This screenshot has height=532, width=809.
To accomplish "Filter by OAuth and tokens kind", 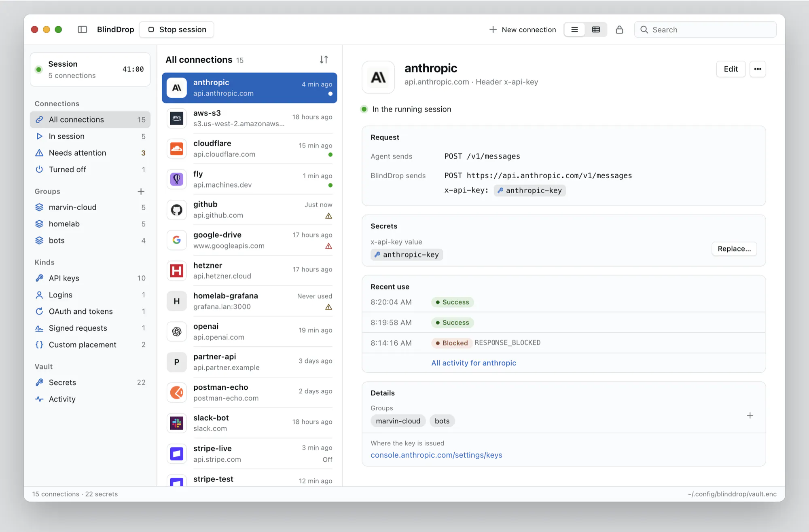I will (90, 311).
